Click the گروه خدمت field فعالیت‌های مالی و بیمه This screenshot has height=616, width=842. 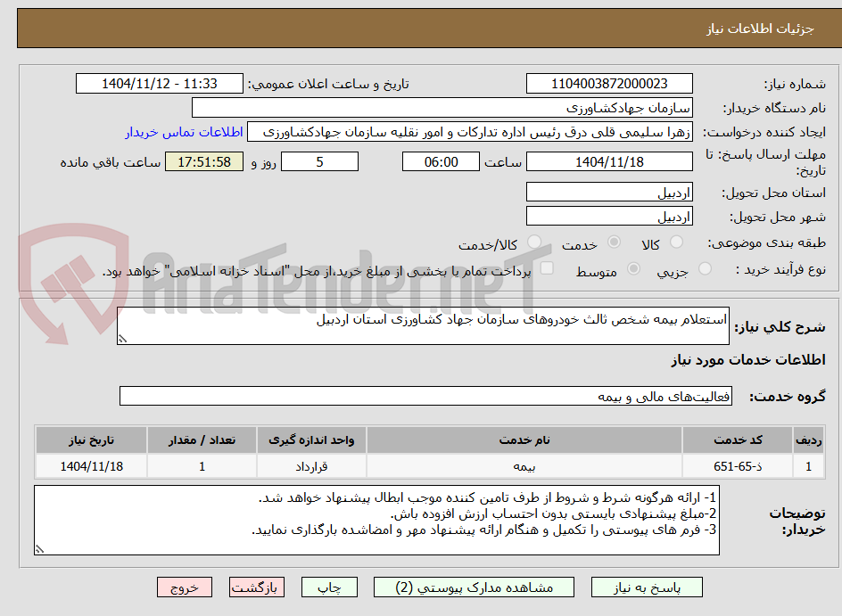(x=425, y=396)
